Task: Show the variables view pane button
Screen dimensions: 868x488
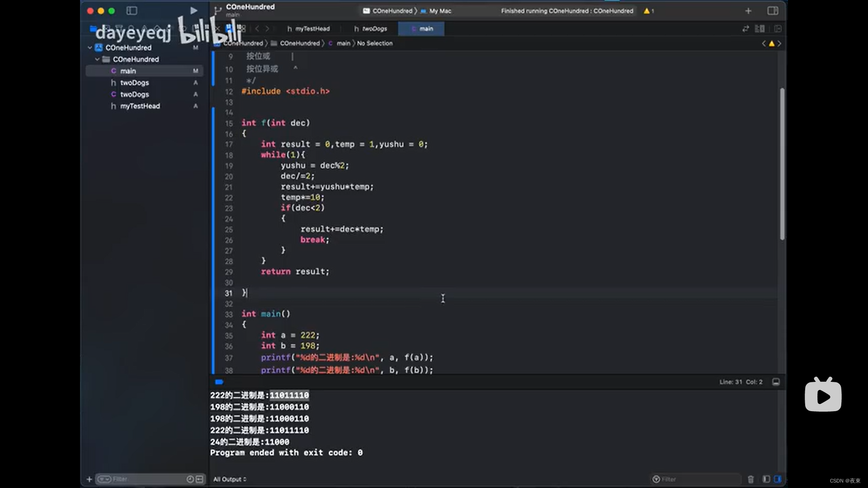Action: click(x=766, y=479)
